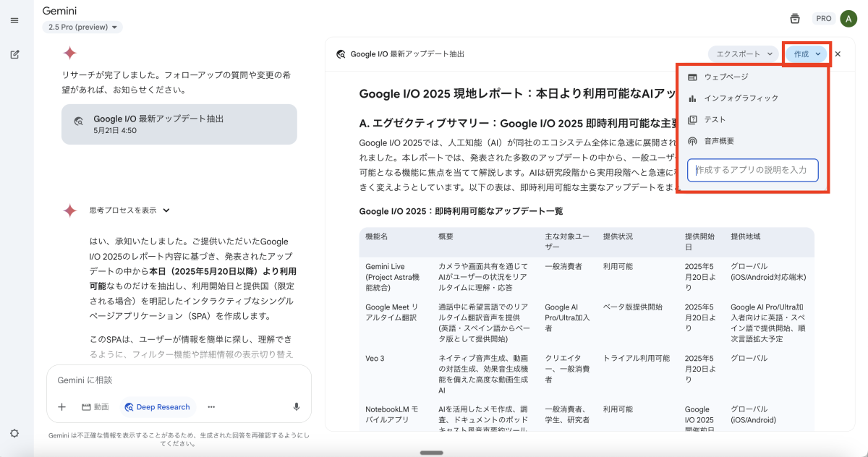Click the microphone voice input icon
The width and height of the screenshot is (868, 457).
point(297,407)
